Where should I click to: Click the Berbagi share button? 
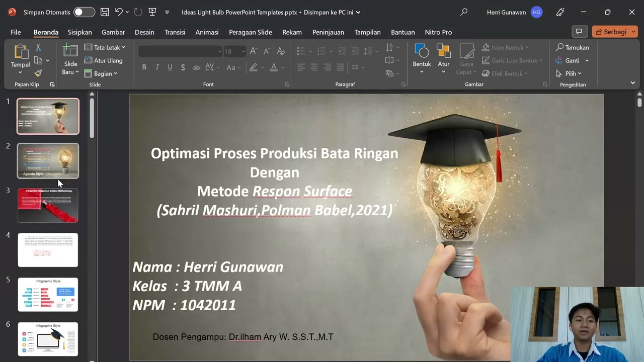pos(610,32)
